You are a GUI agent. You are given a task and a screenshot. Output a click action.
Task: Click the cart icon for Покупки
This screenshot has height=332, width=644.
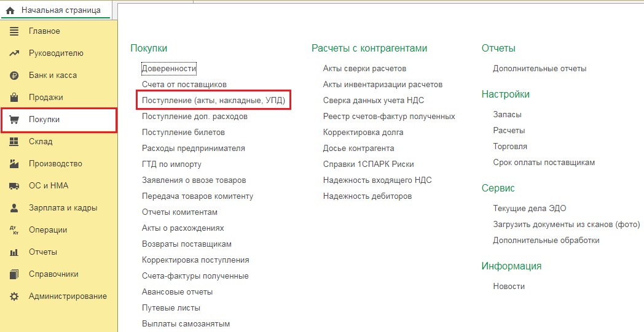click(x=14, y=120)
